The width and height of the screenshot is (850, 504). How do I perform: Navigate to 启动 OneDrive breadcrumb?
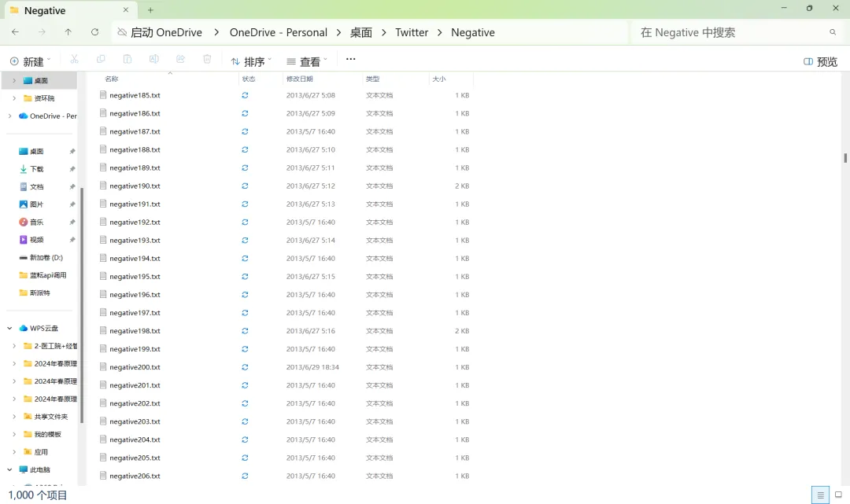coord(166,32)
